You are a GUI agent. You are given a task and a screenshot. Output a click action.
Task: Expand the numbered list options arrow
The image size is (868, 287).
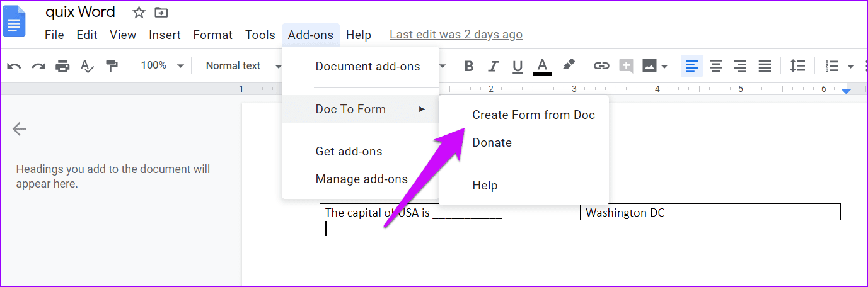coord(850,66)
